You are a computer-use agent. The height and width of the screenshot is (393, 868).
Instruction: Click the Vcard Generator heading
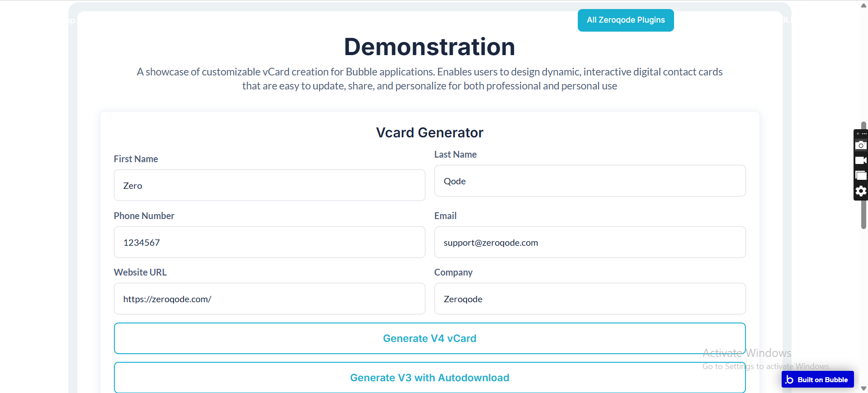(429, 133)
